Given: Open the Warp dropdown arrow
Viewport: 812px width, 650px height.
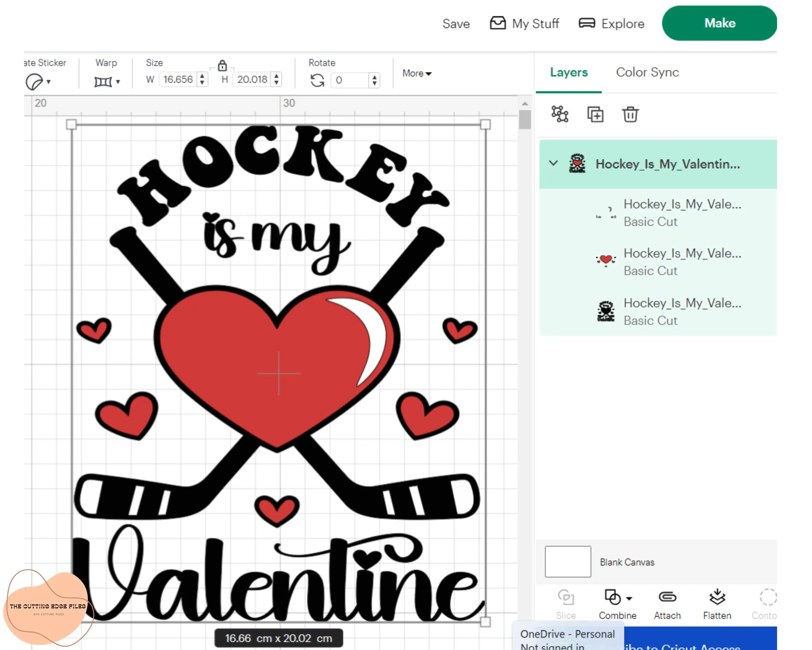Looking at the screenshot, I should pos(118,82).
